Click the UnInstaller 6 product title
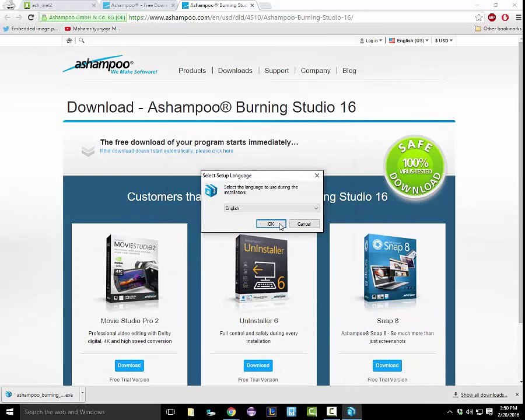This screenshot has width=525, height=420. (258, 321)
